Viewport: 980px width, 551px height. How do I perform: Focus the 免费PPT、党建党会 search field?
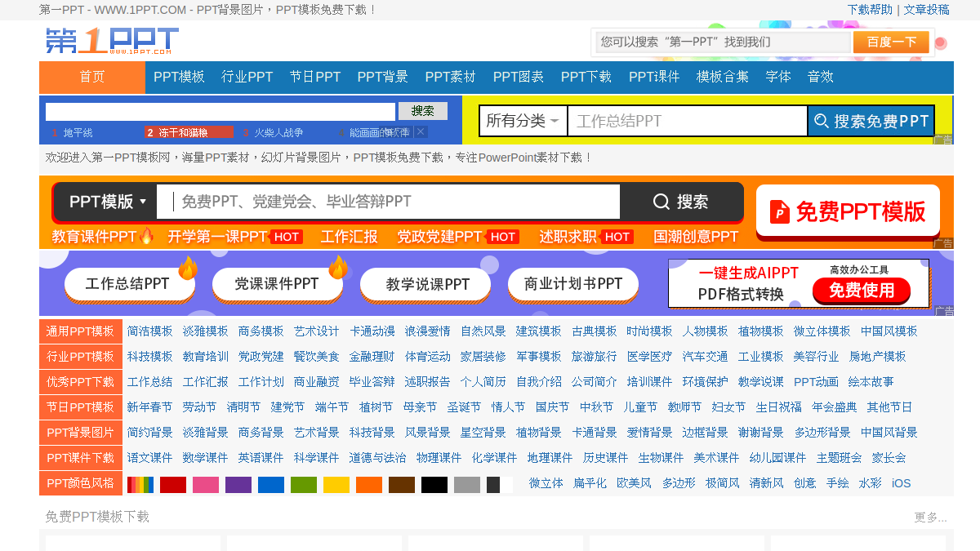[x=389, y=202]
